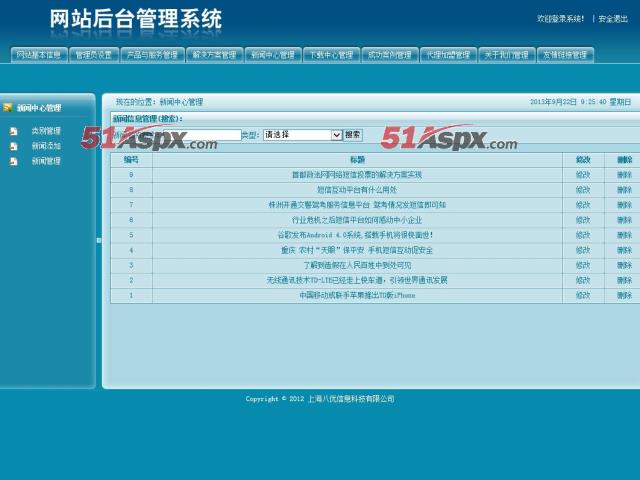The height and width of the screenshot is (480, 640).
Task: Click the page icon next to 类别管理
Action: click(14, 131)
